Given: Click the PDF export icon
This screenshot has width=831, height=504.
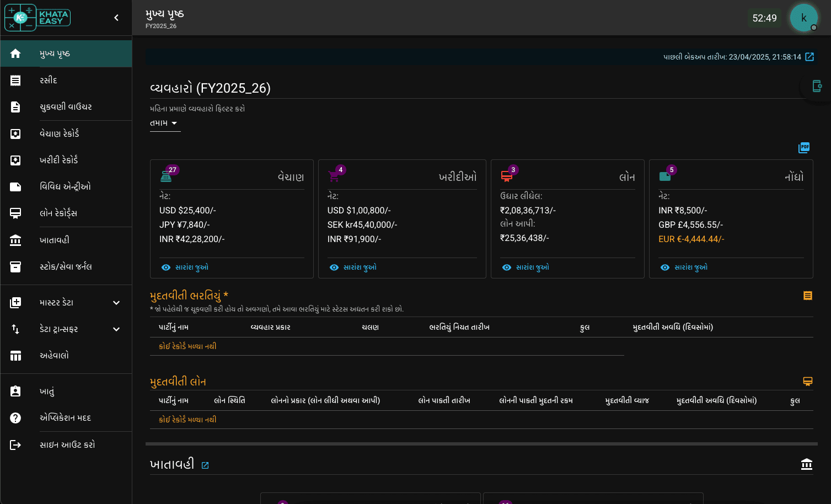Looking at the screenshot, I should [804, 148].
